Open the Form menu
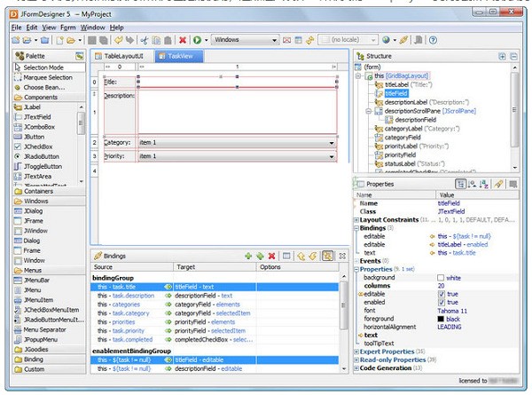Screen dimensions: 532x395 click(x=68, y=28)
